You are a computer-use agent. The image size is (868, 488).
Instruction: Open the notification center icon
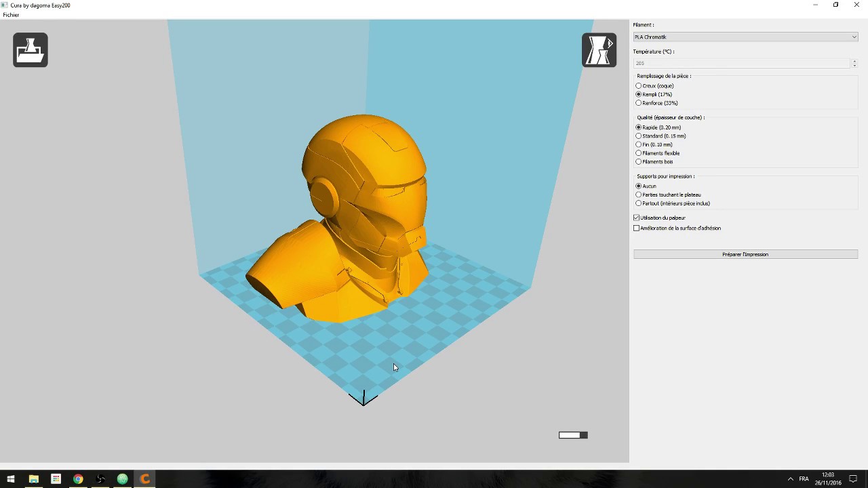853,479
